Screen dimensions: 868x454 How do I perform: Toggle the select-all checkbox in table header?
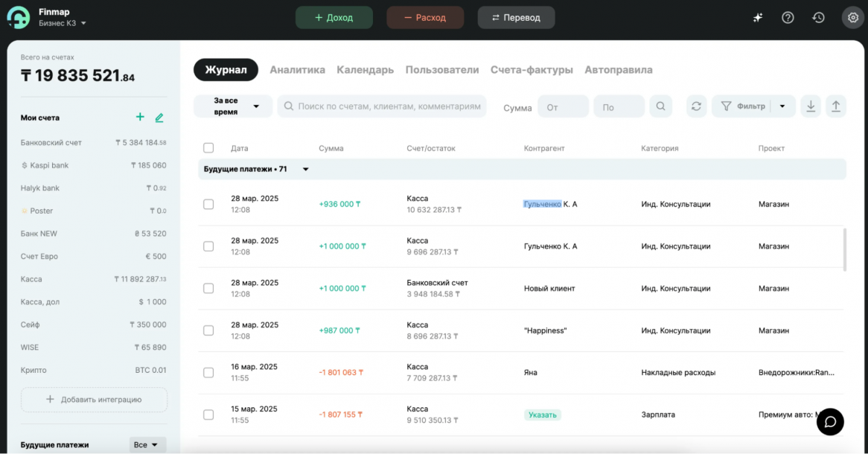(208, 148)
